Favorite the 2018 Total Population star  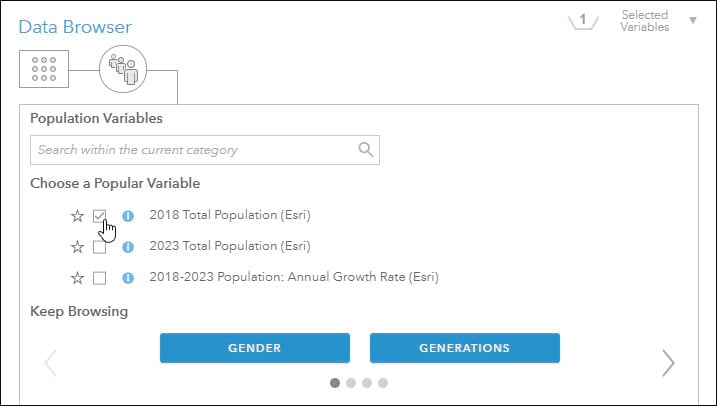point(77,216)
